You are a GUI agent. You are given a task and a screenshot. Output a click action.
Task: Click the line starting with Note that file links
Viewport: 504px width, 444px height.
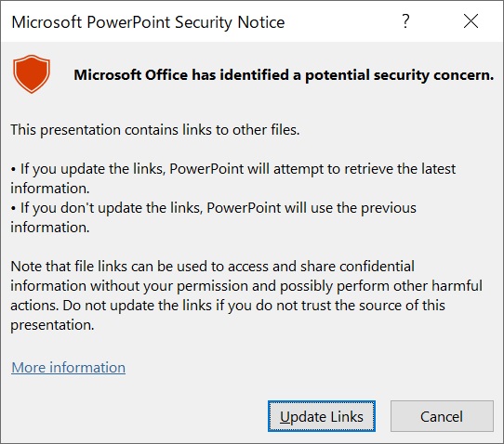(x=212, y=267)
